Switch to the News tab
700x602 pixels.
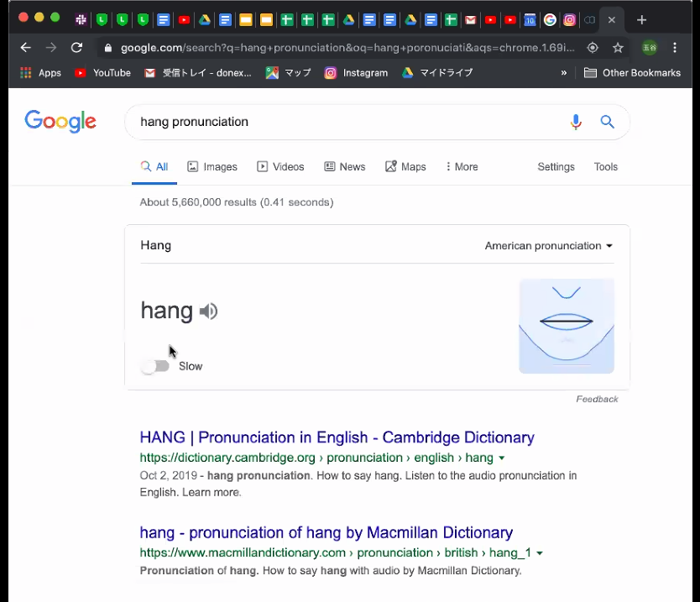(x=345, y=167)
